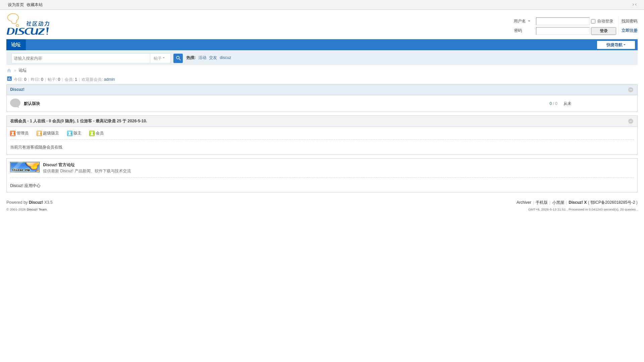Open the Discuz.vip banner thumbnail
Viewport: 644px width, 362px height.
coord(25,167)
